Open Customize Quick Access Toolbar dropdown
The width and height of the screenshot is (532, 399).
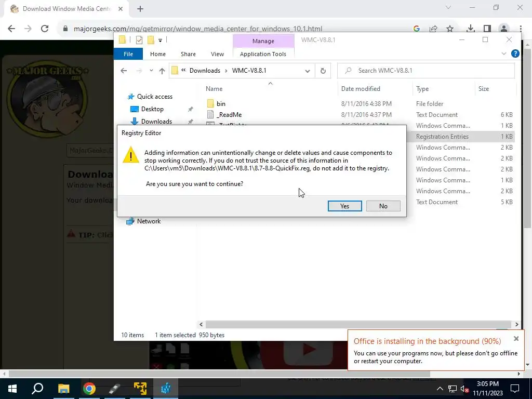[x=160, y=41]
